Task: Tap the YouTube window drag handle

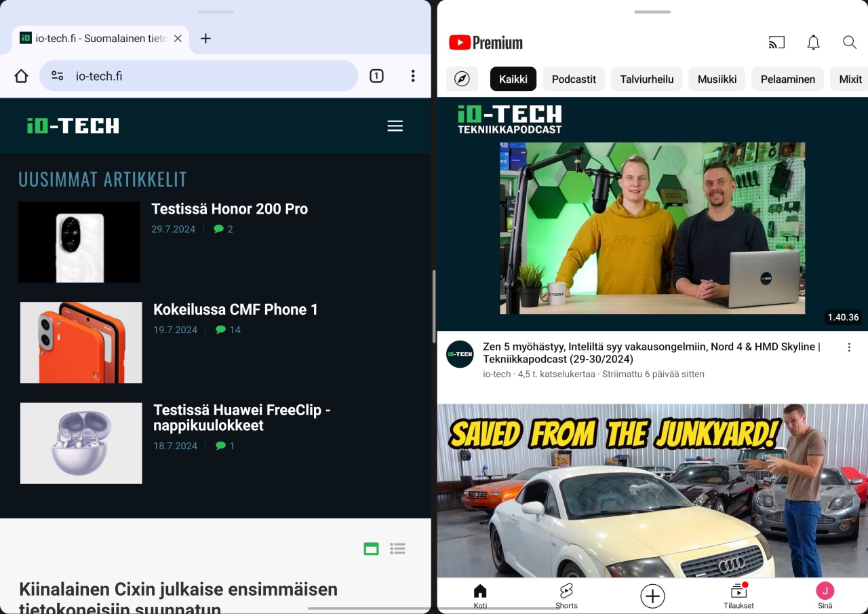Action: [x=652, y=12]
